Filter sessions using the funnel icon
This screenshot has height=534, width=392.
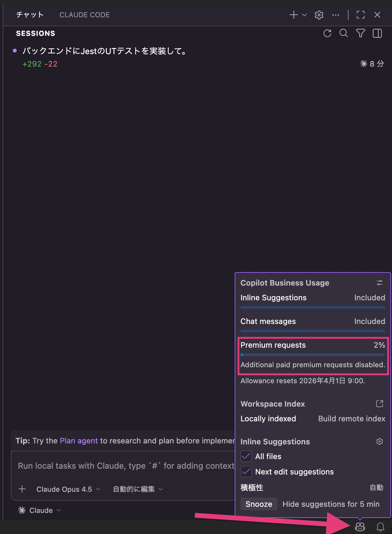point(361,33)
